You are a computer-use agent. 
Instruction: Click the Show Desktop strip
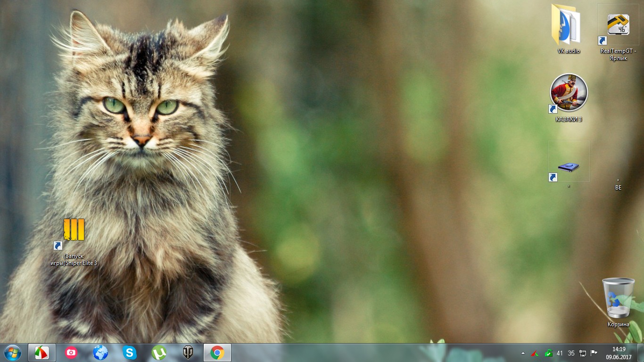tap(641, 353)
